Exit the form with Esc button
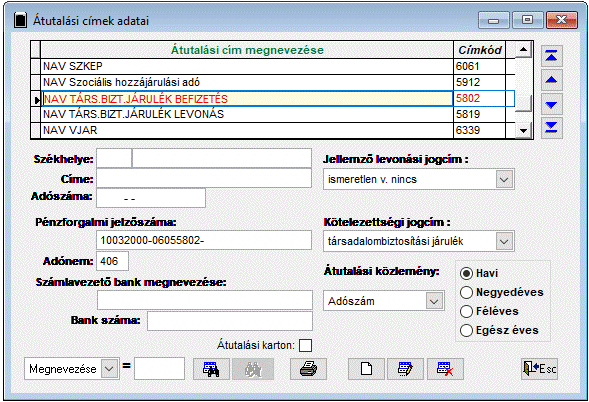Screen dimensions: 589x402 pos(539,369)
